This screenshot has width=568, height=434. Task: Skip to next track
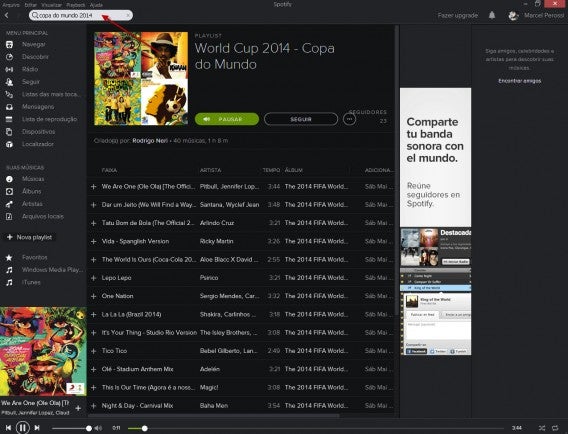[x=37, y=428]
